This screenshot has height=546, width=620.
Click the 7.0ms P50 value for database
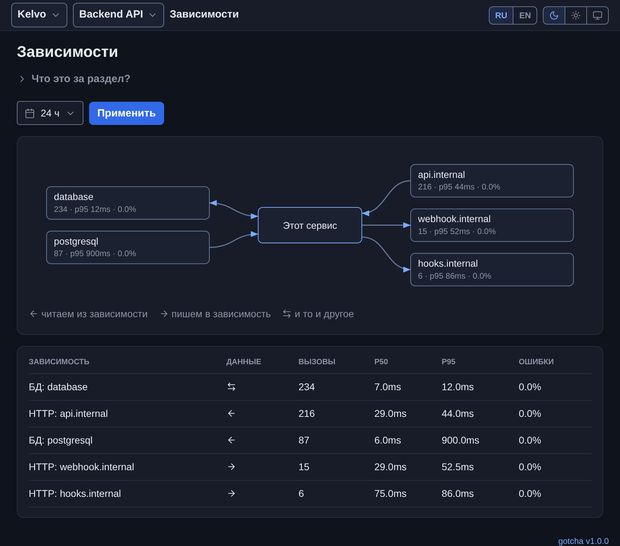pos(388,387)
